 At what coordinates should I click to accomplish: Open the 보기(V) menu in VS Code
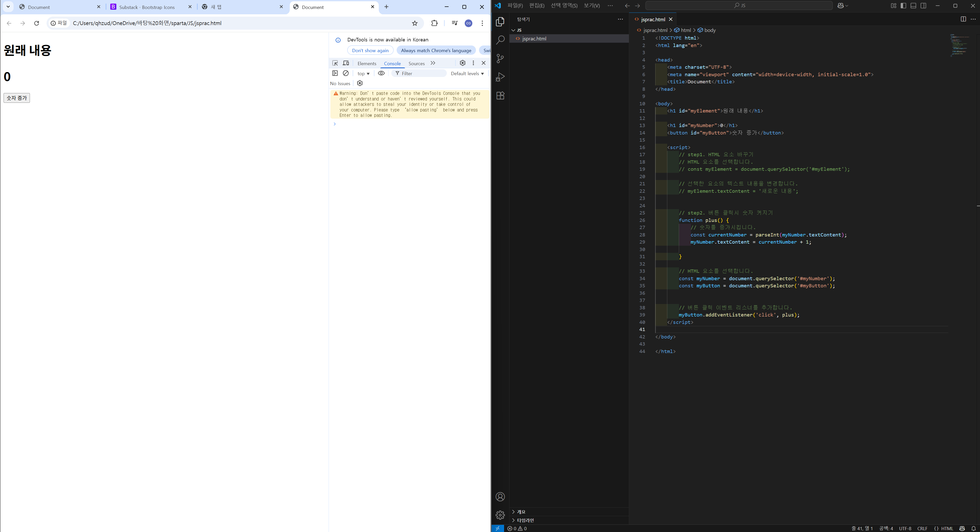point(592,6)
